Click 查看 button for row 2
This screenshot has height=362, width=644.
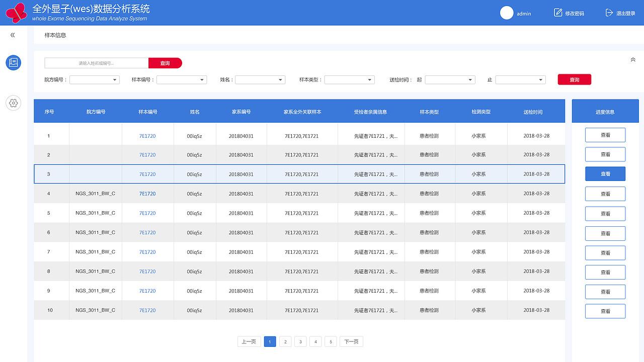(605, 154)
